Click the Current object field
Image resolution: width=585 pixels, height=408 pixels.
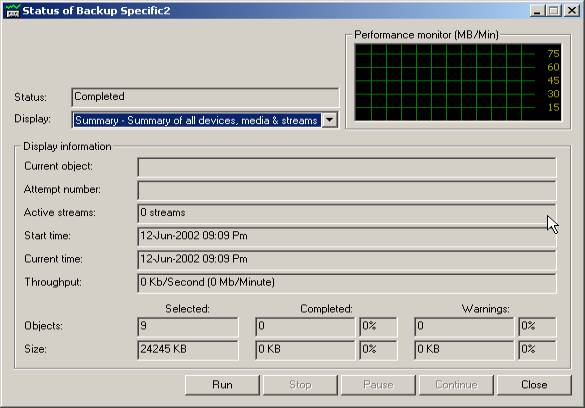pyautogui.click(x=347, y=167)
